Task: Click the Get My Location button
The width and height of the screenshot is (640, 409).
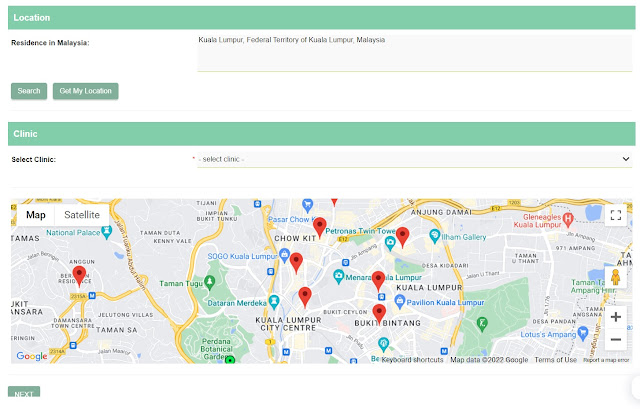Action: (x=85, y=91)
